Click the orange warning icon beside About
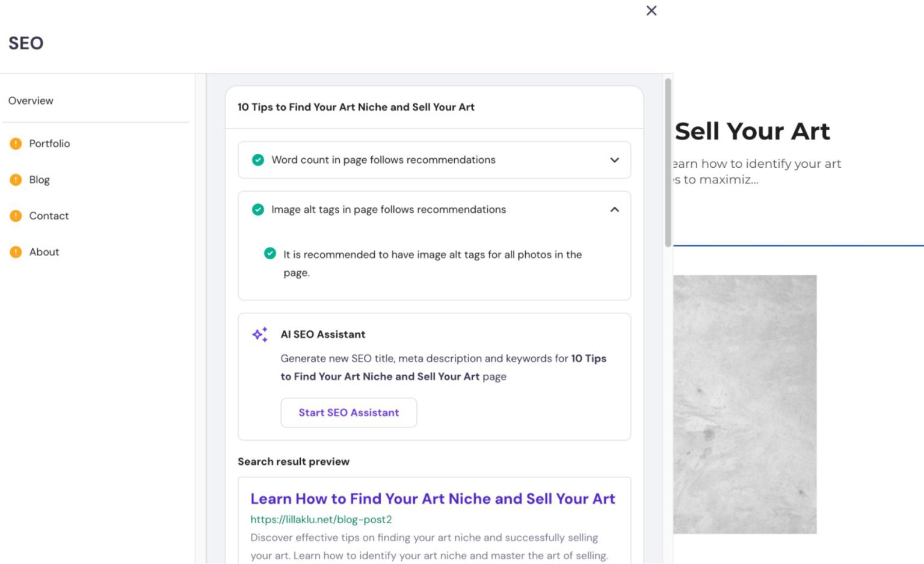The image size is (924, 564). tap(16, 252)
